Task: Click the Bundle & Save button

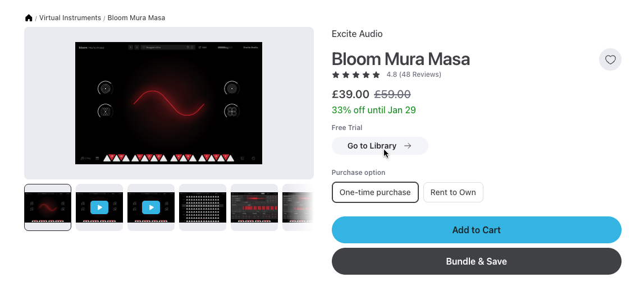Action: [476, 261]
